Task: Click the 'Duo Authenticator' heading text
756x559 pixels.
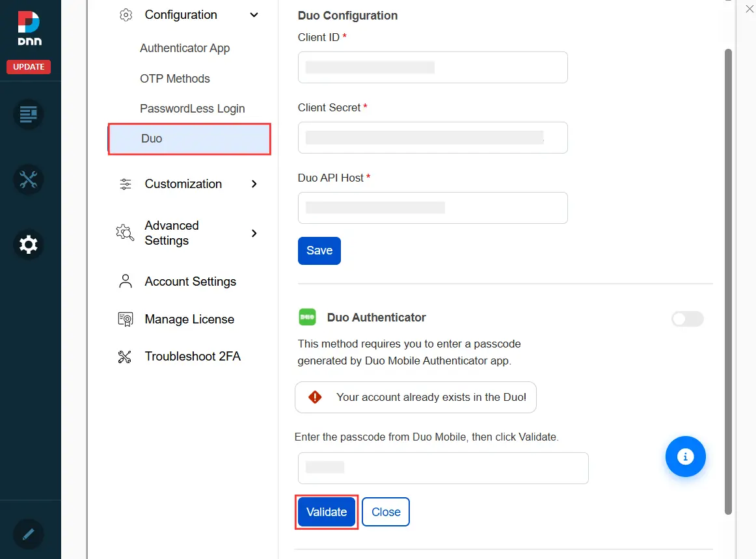Action: [x=377, y=318]
